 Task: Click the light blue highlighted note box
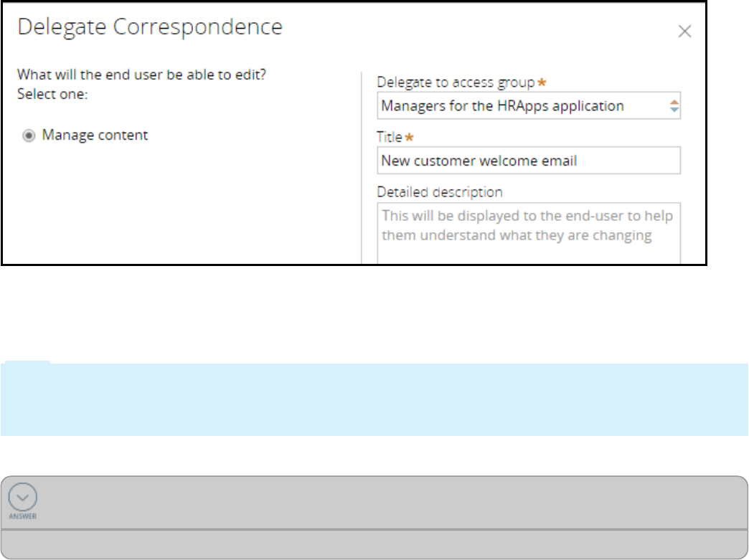(373, 399)
